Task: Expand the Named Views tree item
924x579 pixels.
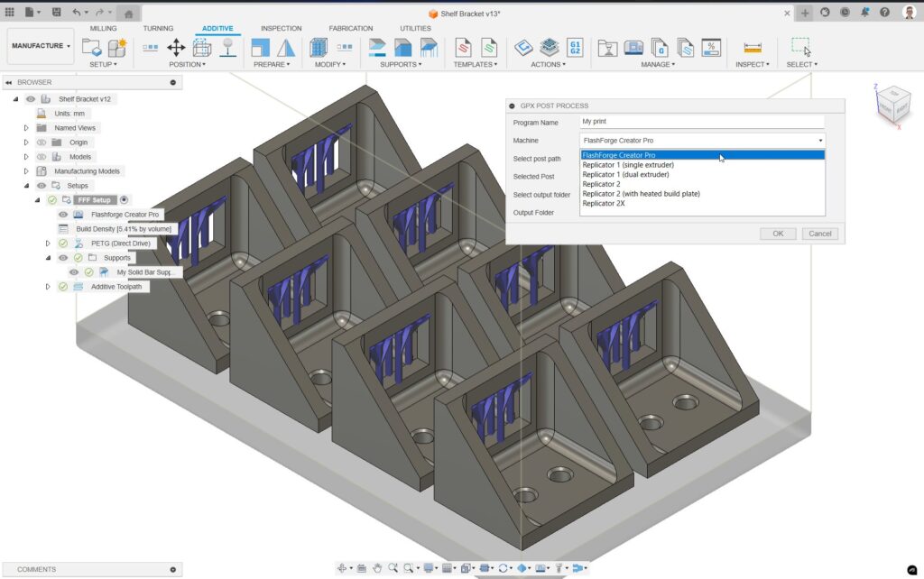Action: [25, 128]
